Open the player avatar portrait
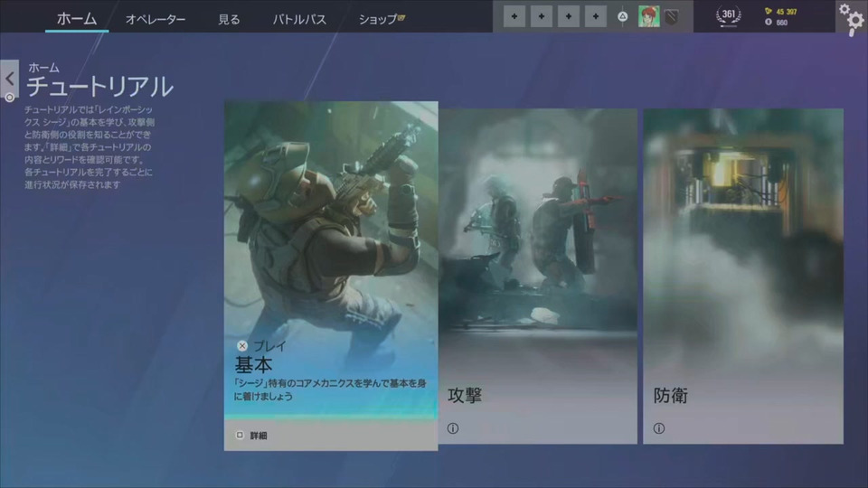This screenshot has width=868, height=488. coord(649,16)
